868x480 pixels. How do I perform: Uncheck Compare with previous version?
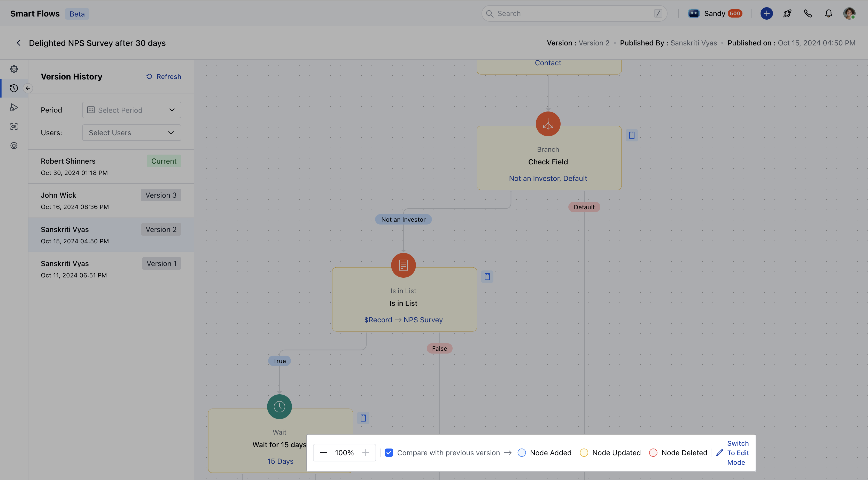pyautogui.click(x=389, y=452)
